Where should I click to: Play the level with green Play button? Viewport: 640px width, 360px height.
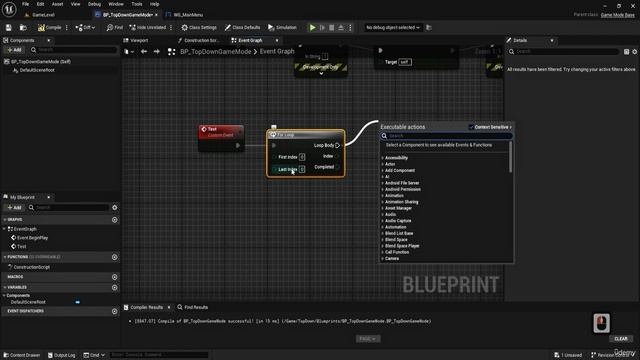point(312,27)
